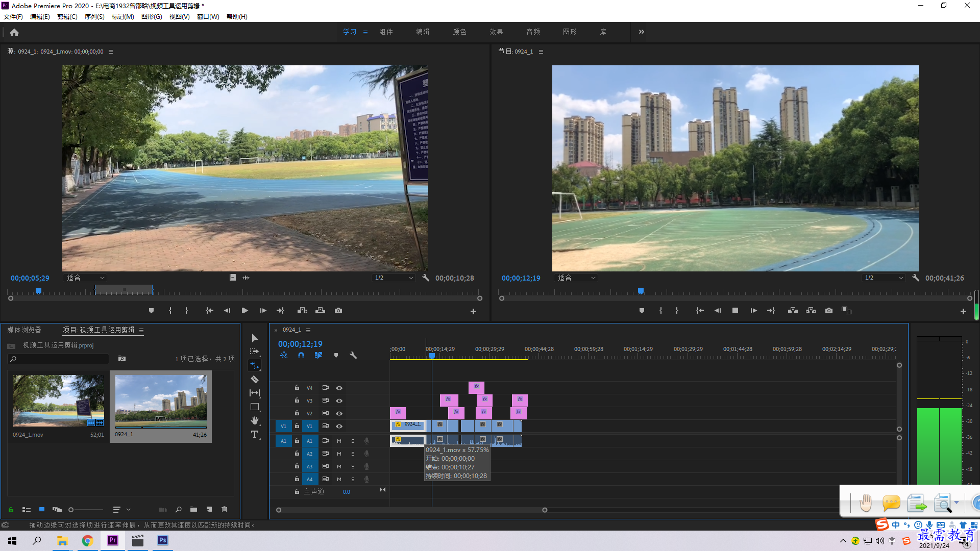Toggle V3 track output eye
This screenshot has height=551, width=980.
(339, 400)
